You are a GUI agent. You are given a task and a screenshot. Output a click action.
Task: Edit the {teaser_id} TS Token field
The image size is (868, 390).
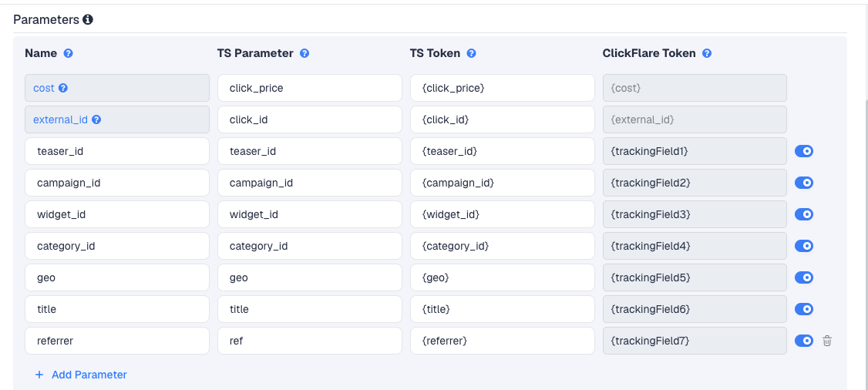tap(502, 151)
